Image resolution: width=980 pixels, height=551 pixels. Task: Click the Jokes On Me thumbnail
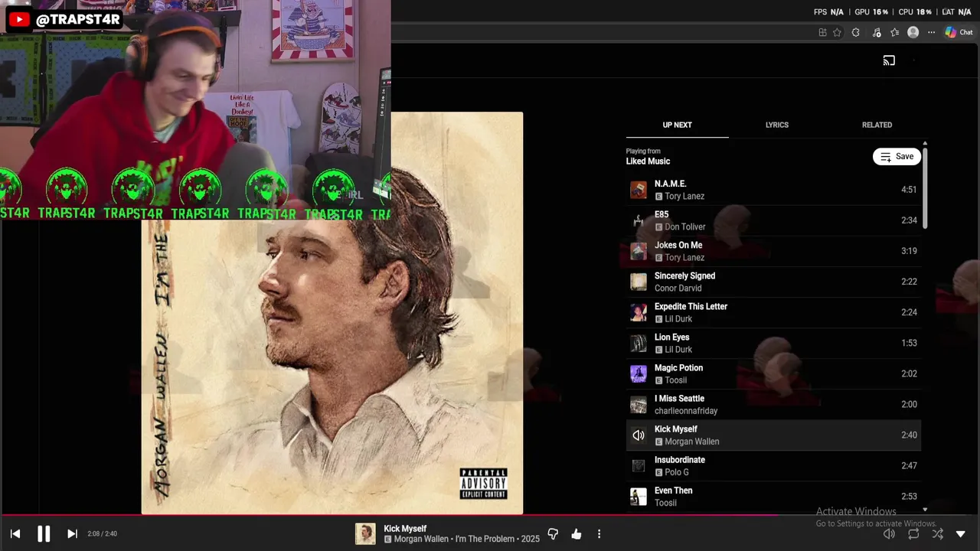(639, 251)
